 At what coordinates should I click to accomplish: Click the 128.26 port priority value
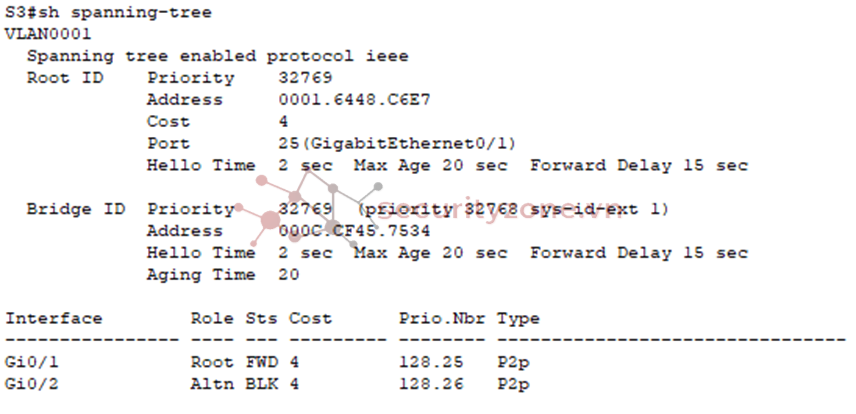coord(430,384)
